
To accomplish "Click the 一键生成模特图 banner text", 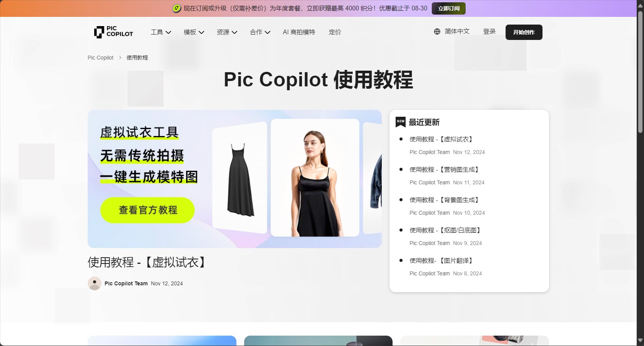I will (149, 177).
